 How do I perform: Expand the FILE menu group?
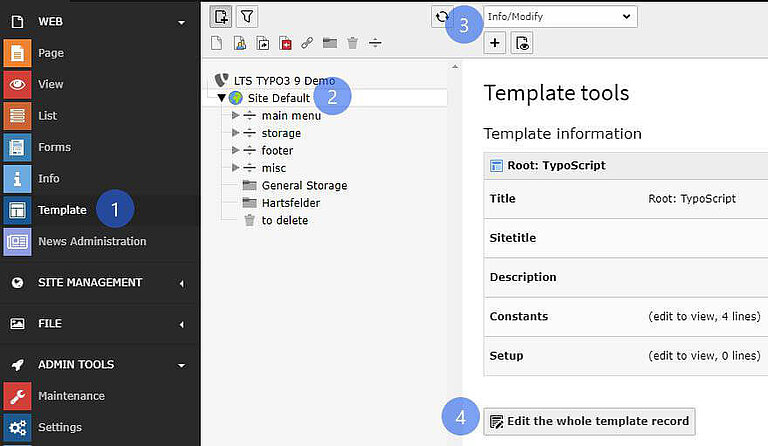[181, 324]
